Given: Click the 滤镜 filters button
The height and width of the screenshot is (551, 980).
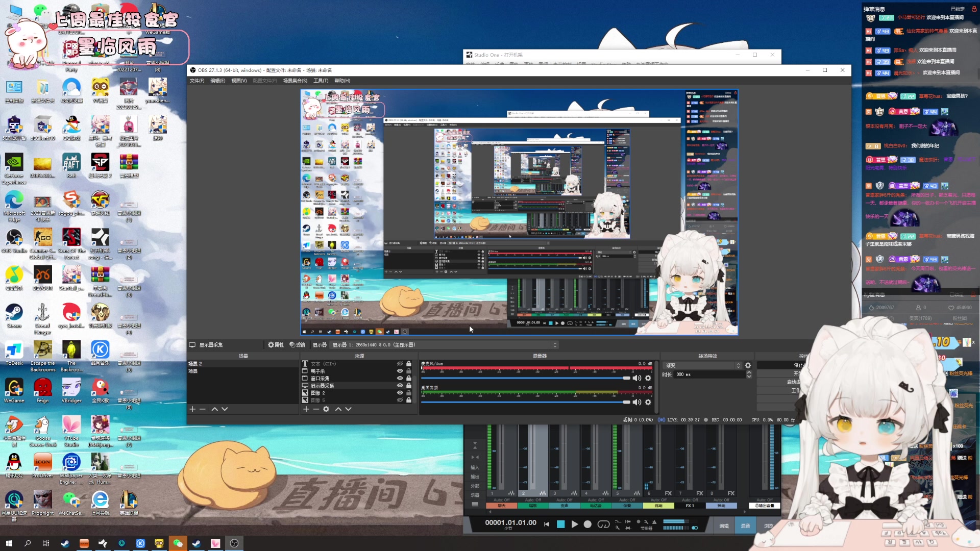Looking at the screenshot, I should (x=298, y=345).
